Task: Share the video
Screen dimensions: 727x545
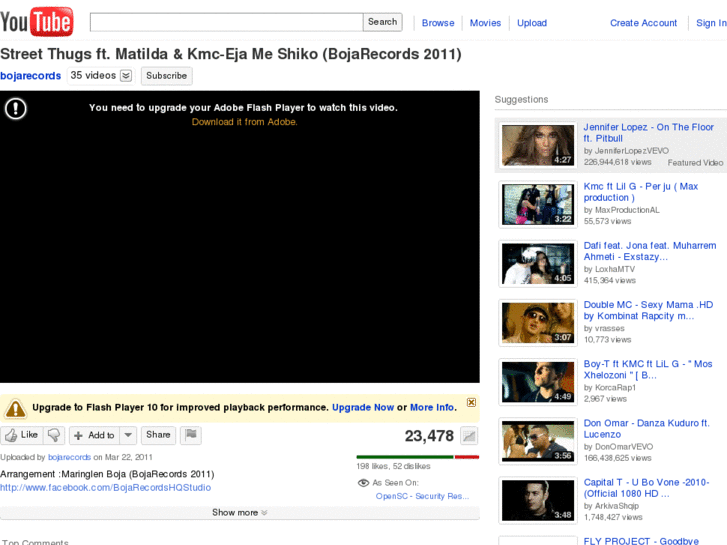Action: (x=158, y=435)
